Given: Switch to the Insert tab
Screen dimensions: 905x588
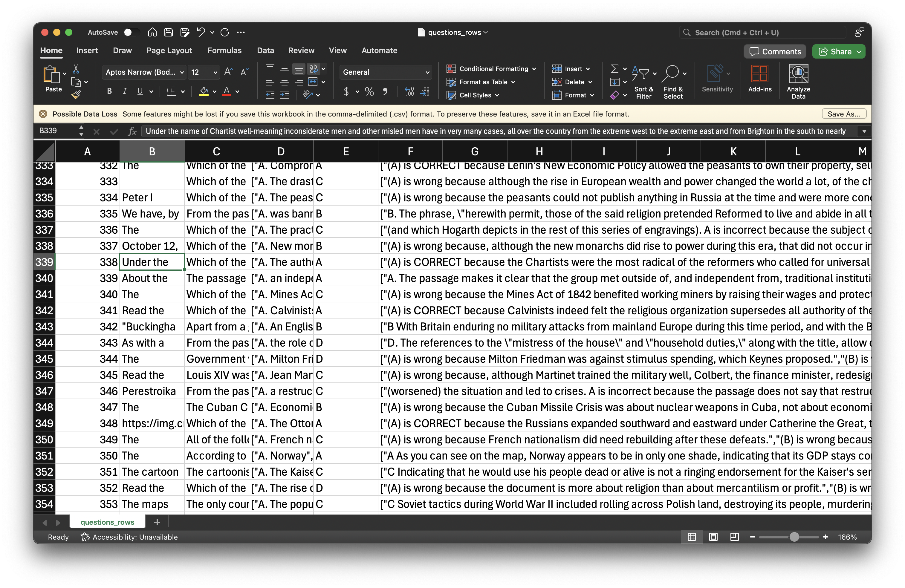Looking at the screenshot, I should (87, 50).
